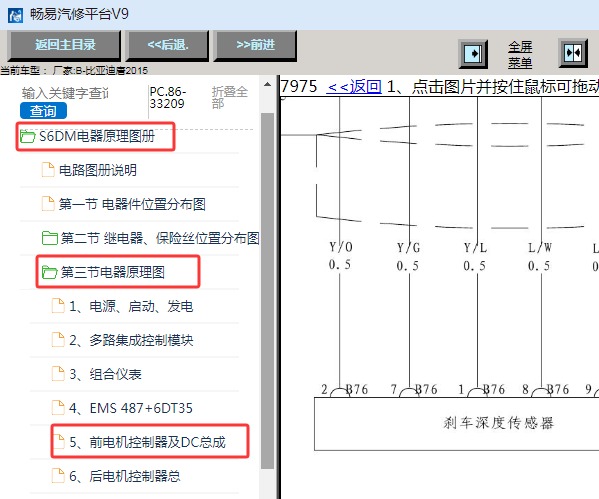Click the folder icon beside 第二节

pos(50,238)
